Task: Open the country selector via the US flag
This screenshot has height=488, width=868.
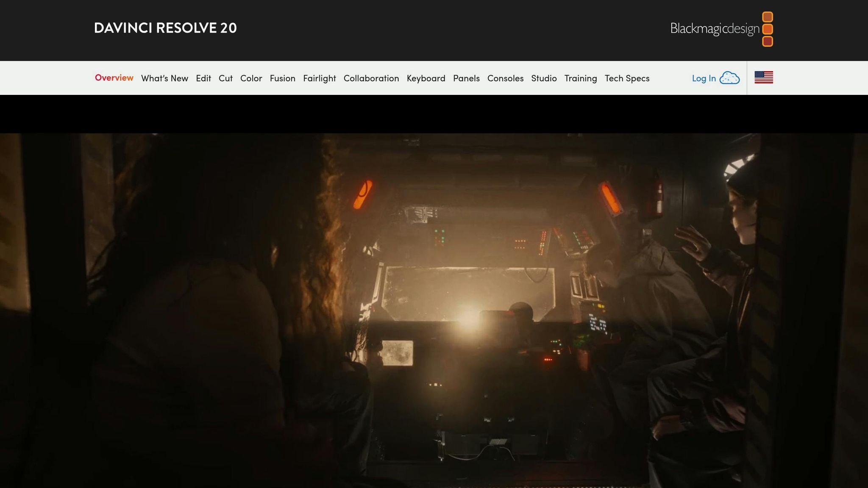Action: point(763,78)
